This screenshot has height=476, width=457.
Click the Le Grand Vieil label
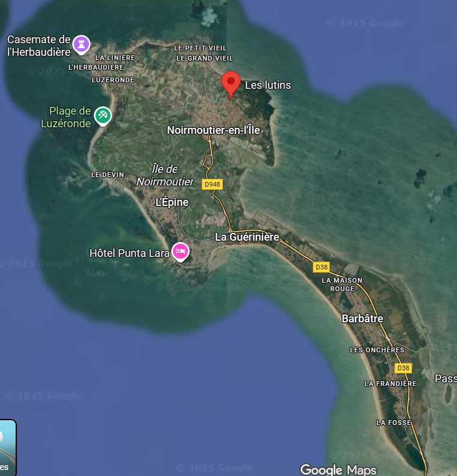pos(205,58)
